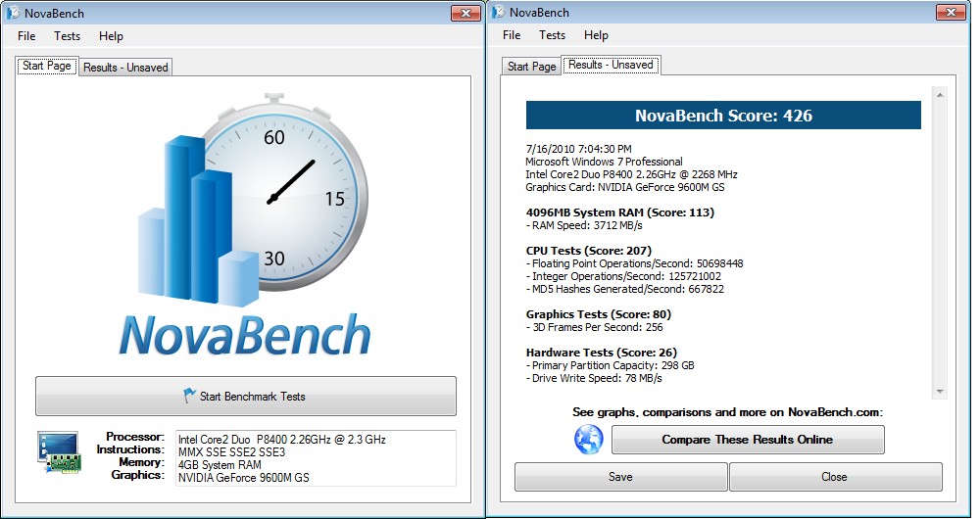This screenshot has height=519, width=980.
Task: Click NVIDIA GeForce 9600M GS on Start Page
Action: pyautogui.click(x=244, y=478)
